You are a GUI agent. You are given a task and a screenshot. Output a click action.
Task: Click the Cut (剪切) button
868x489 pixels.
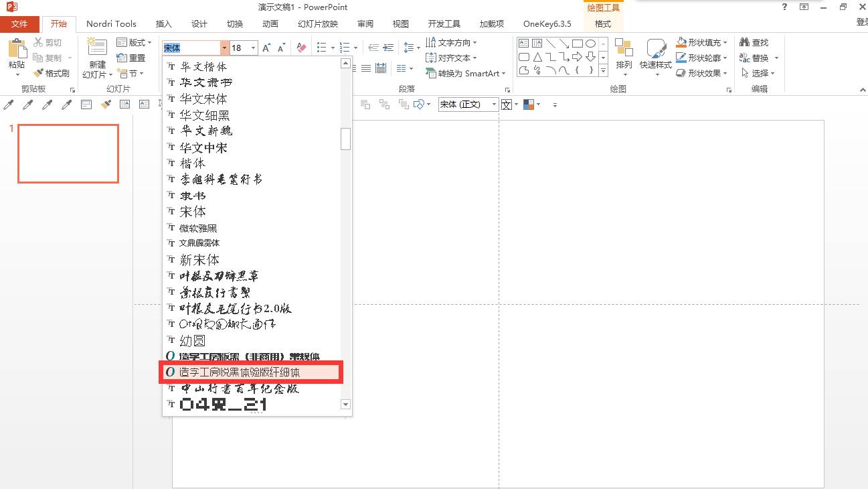pyautogui.click(x=48, y=43)
